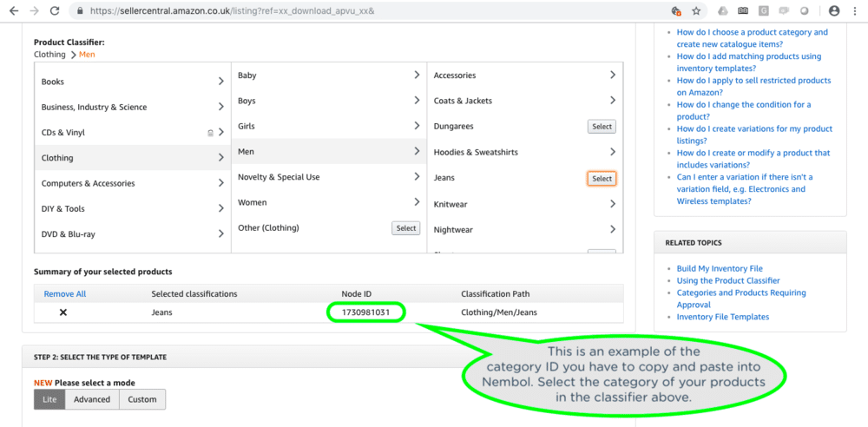Viewport: 868px width, 427px height.
Task: Click the Remove All link
Action: pos(65,294)
